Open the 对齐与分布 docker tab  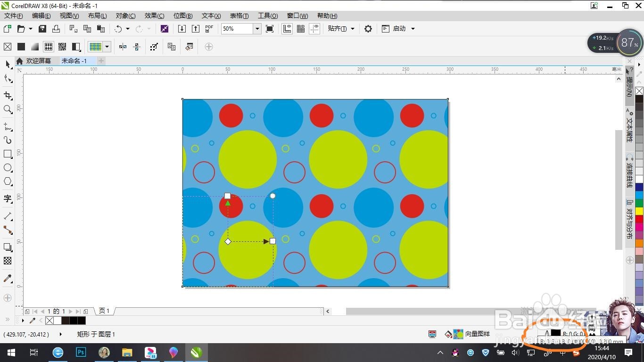629,219
